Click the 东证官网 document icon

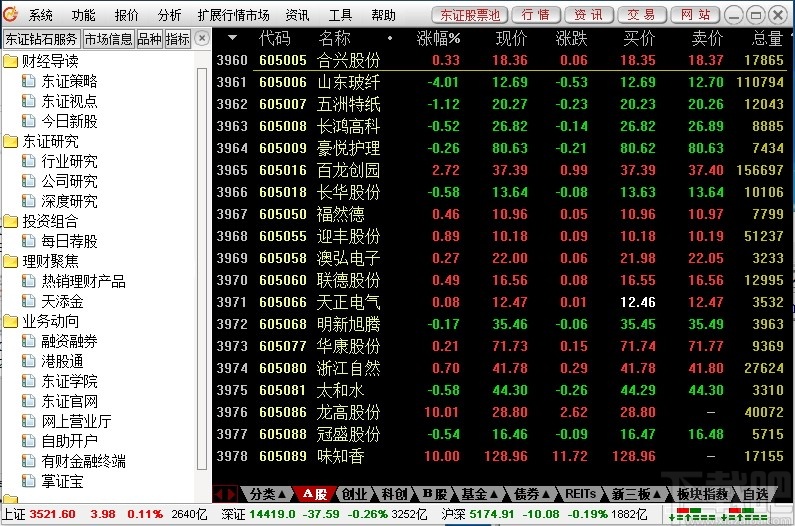tap(29, 401)
